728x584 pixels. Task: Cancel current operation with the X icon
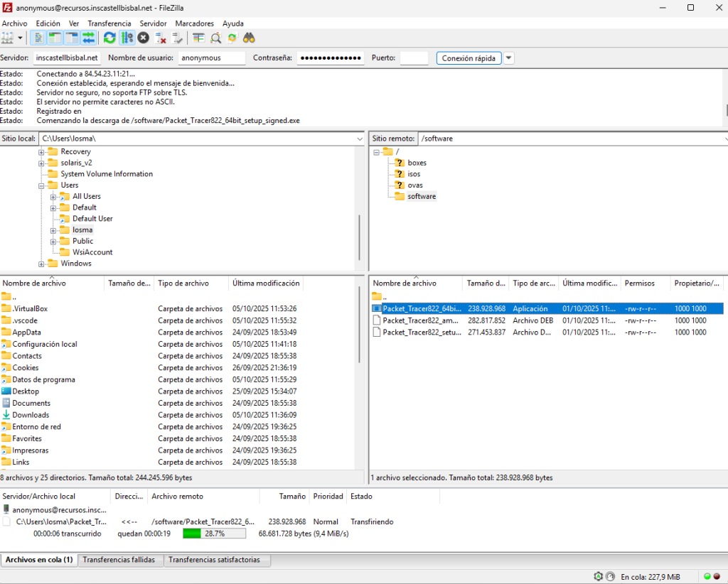coord(144,38)
